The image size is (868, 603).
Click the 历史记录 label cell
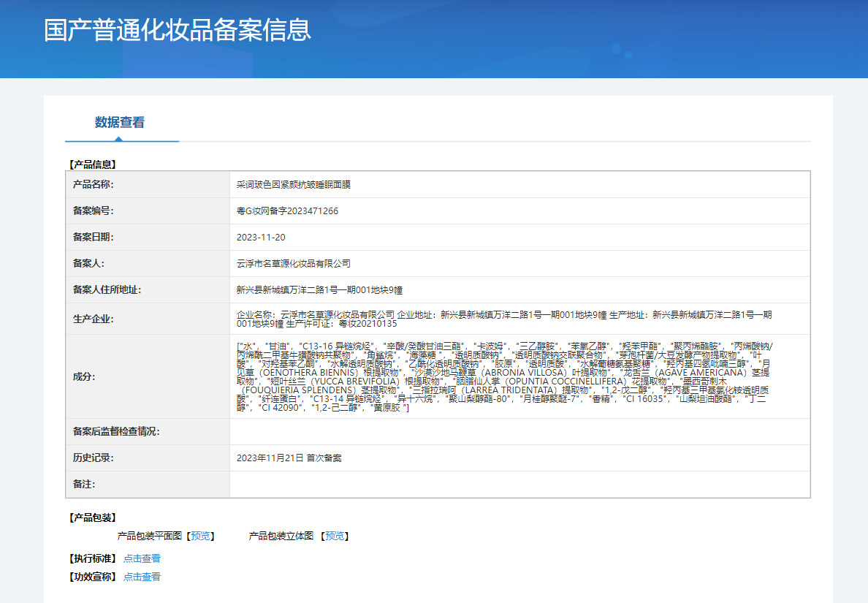coord(148,458)
